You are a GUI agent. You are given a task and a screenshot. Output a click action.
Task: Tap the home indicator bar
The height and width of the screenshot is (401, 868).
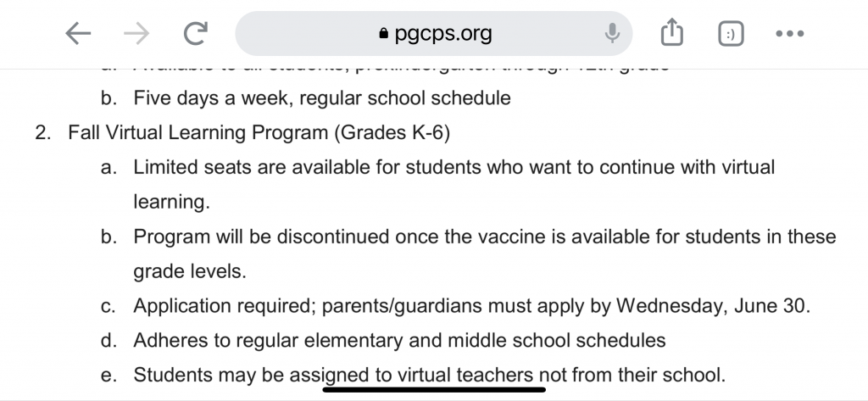pyautogui.click(x=434, y=390)
